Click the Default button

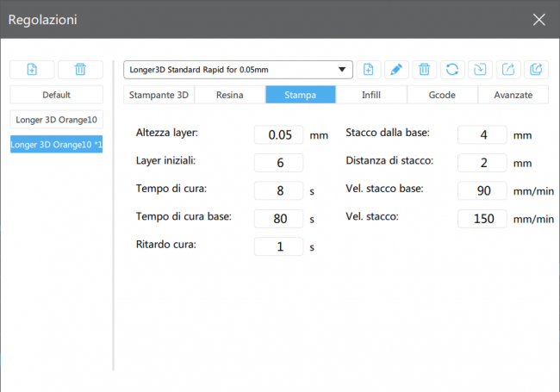click(56, 95)
